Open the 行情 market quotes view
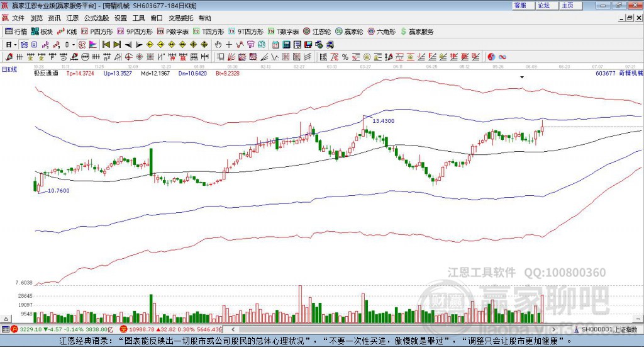The height and width of the screenshot is (347, 644). (16, 31)
